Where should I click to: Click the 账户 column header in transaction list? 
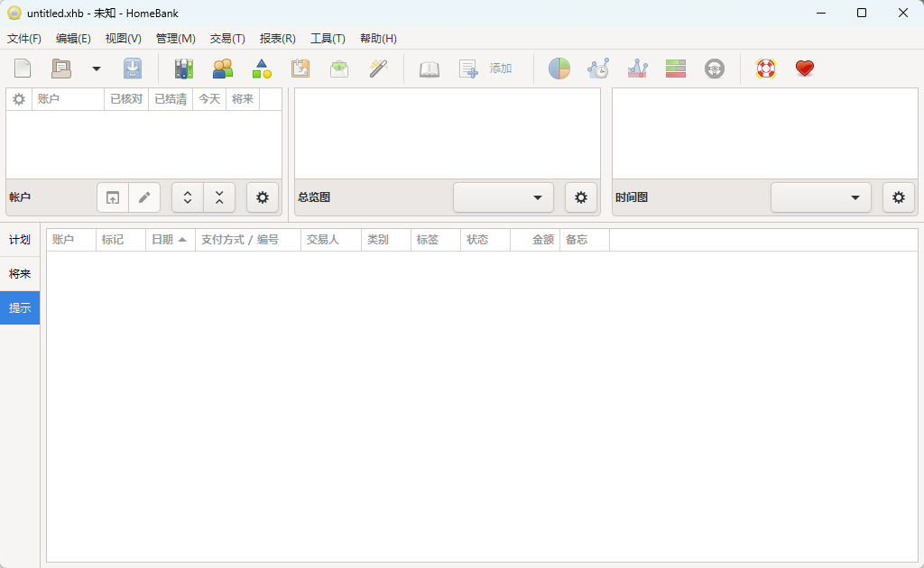(x=71, y=240)
